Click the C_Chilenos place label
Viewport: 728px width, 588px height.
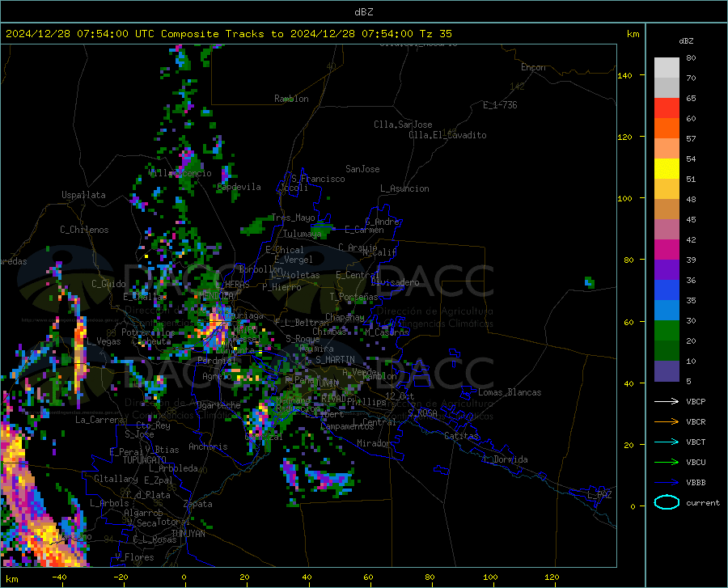pyautogui.click(x=84, y=230)
